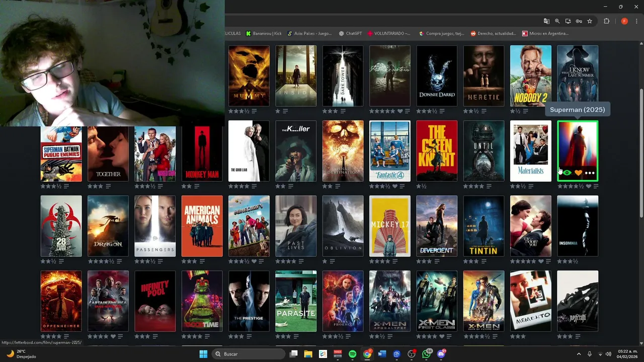
Task: Open review icon beneath Donnie Darko poster
Action: 441,111
